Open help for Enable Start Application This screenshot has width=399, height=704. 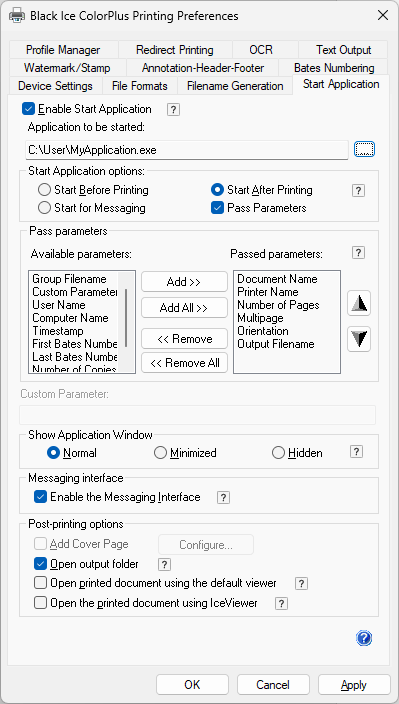(x=173, y=110)
